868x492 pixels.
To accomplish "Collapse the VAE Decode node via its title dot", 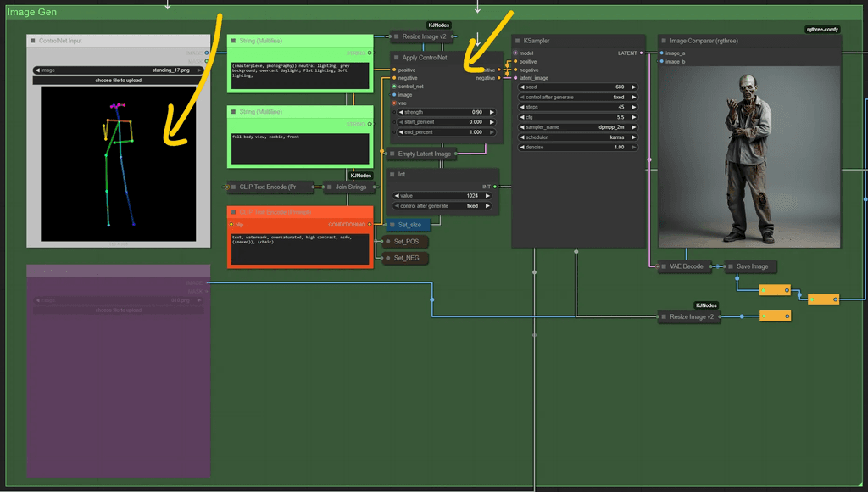I will tap(664, 266).
